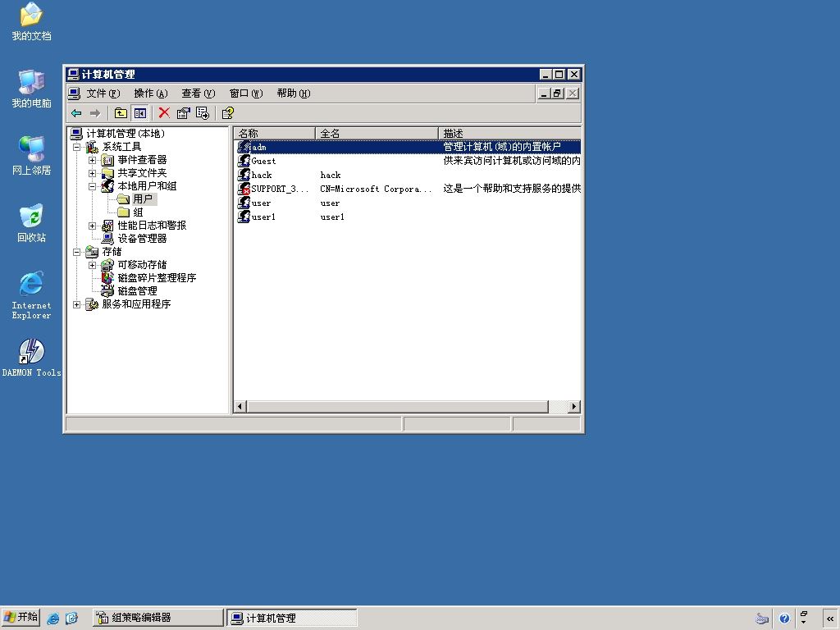Click the horizontal scrollbar thumb
Screen dimensions: 840x630
[x=398, y=407]
